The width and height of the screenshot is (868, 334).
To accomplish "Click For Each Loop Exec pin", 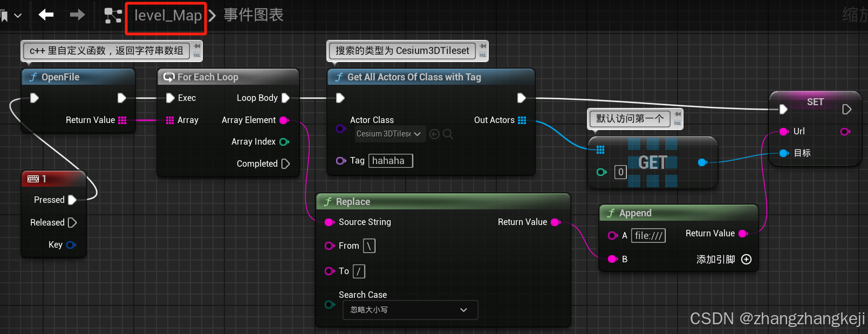I will click(x=170, y=98).
